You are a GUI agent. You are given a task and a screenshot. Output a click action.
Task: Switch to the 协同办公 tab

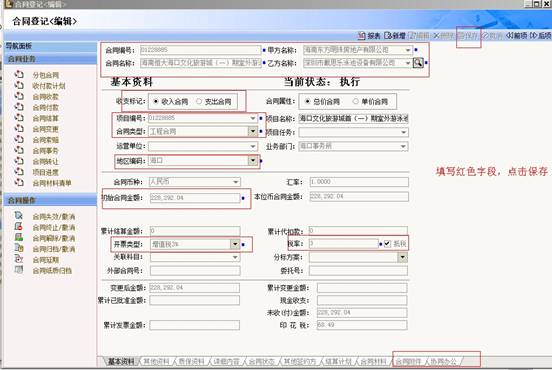click(444, 362)
